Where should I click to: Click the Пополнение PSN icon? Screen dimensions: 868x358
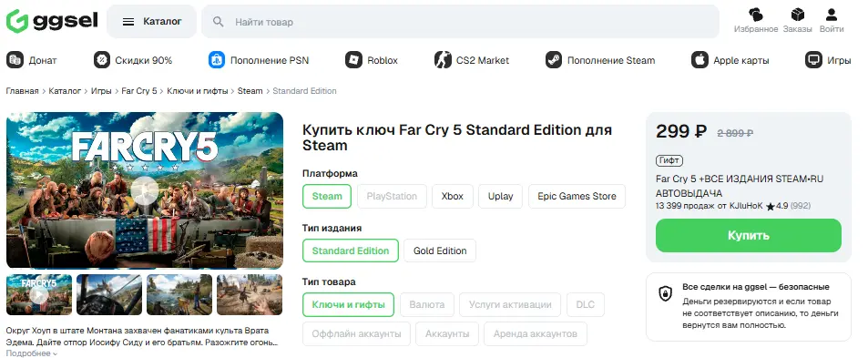point(217,60)
